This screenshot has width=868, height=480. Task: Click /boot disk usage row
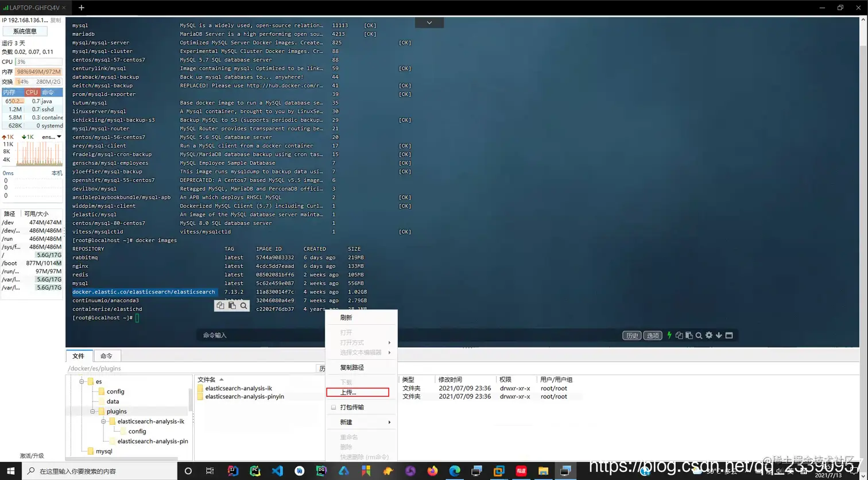[x=32, y=263]
